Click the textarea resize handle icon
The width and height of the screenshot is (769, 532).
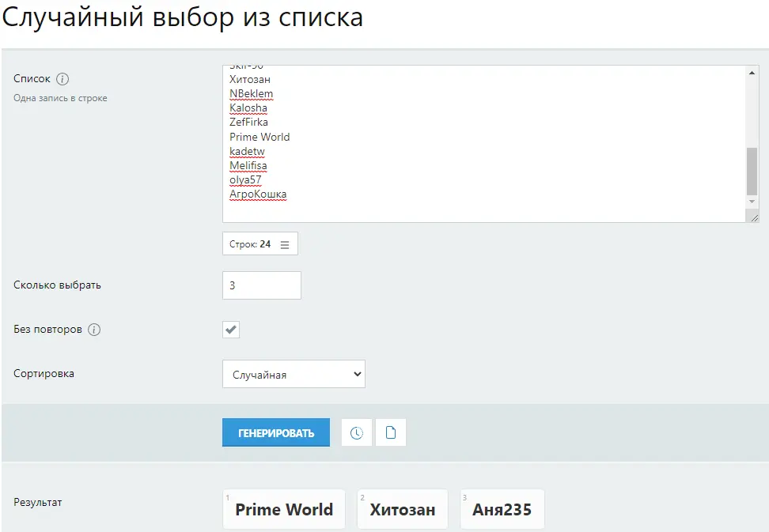coord(754,218)
